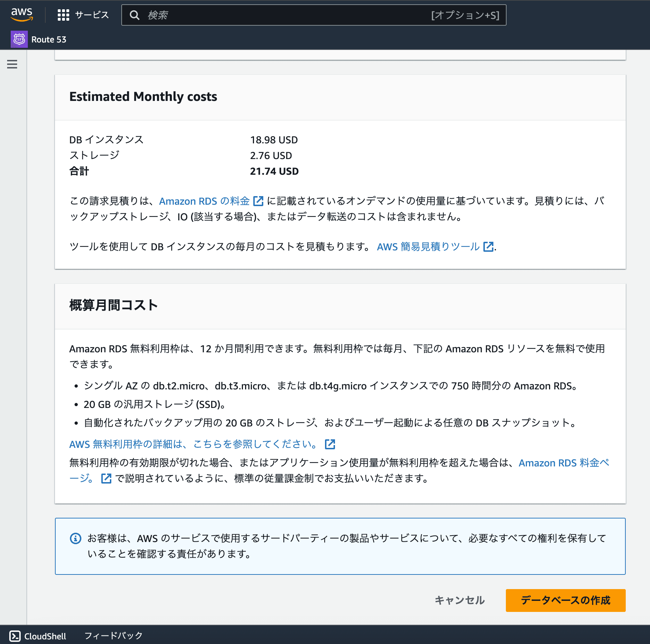Open the AWS 無料利用枠の詳細 link
The height and width of the screenshot is (644, 650).
(193, 444)
